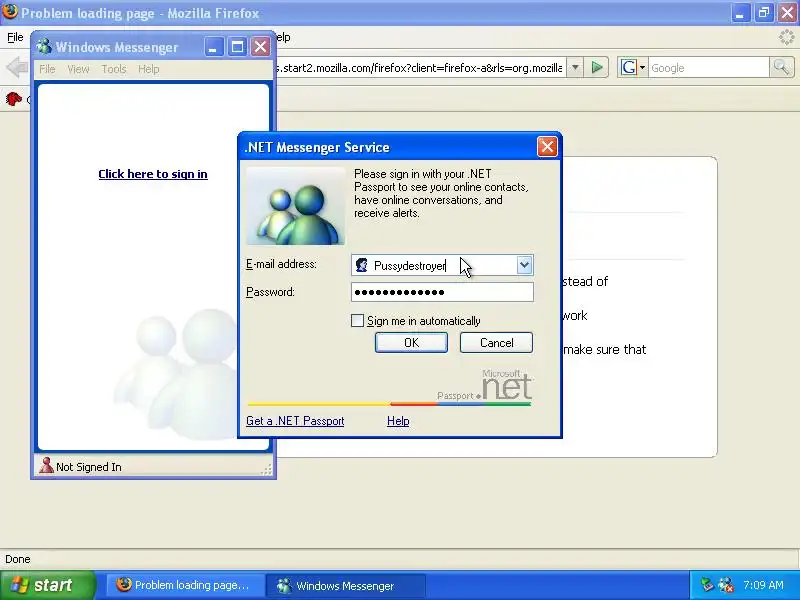This screenshot has width=800, height=600.
Task: Maximize the Windows Messenger window
Action: coord(237,47)
